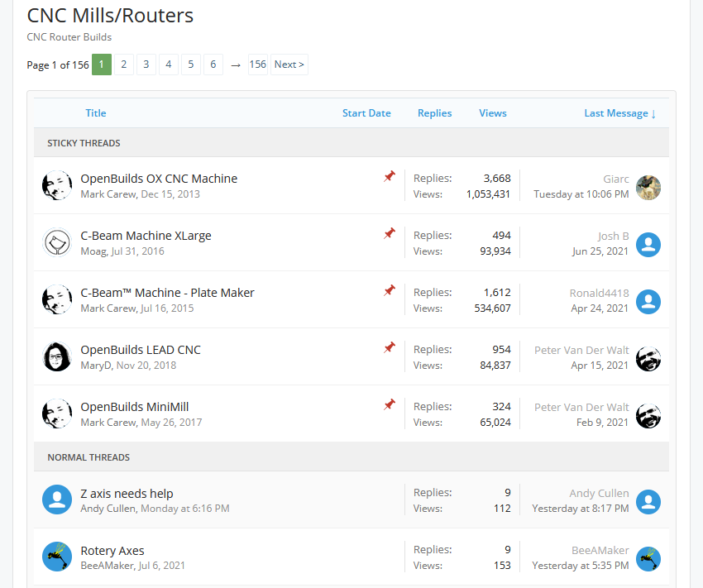
Task: Sort threads by Views column
Action: [x=493, y=113]
